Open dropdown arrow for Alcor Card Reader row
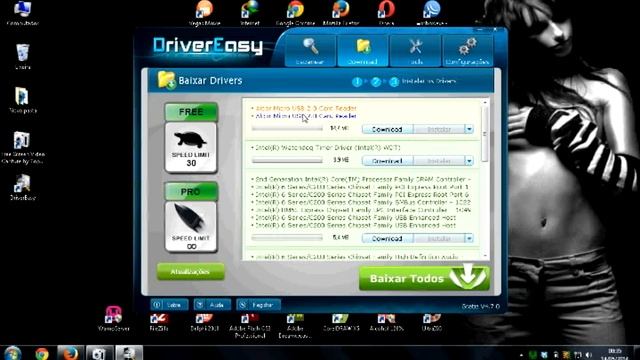 pyautogui.click(x=469, y=129)
